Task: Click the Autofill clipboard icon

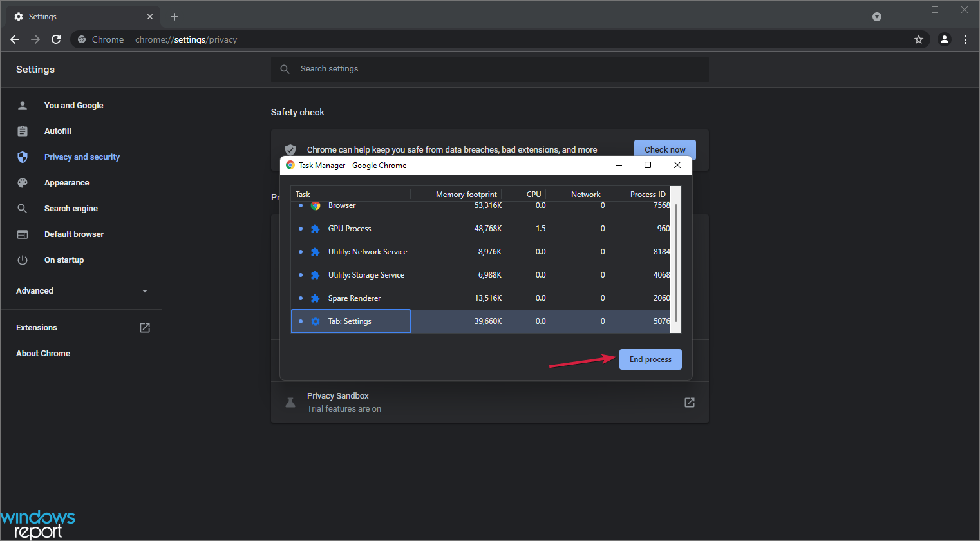Action: tap(23, 131)
